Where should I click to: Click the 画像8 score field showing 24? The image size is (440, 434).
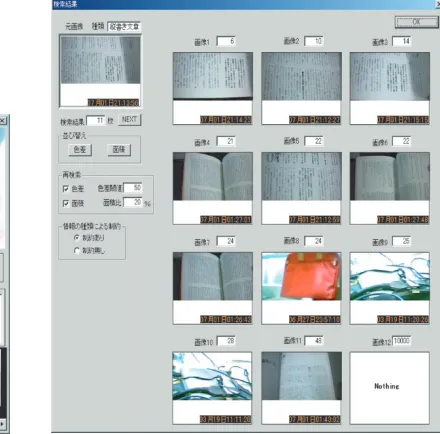click(314, 241)
